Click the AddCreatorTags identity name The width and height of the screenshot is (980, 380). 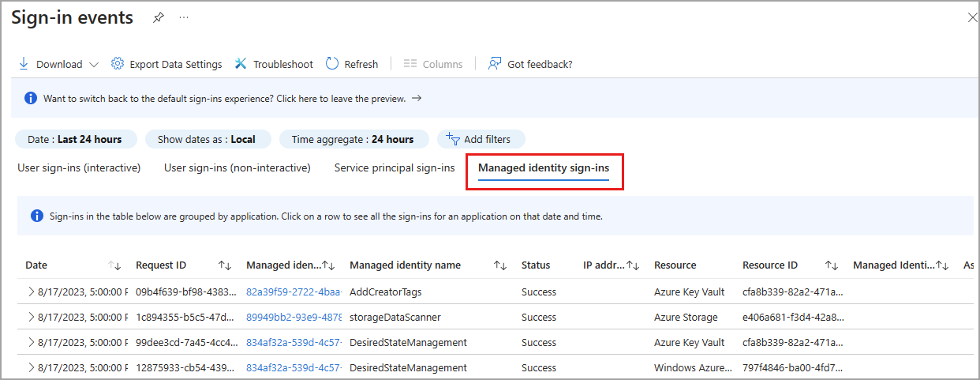pos(386,292)
